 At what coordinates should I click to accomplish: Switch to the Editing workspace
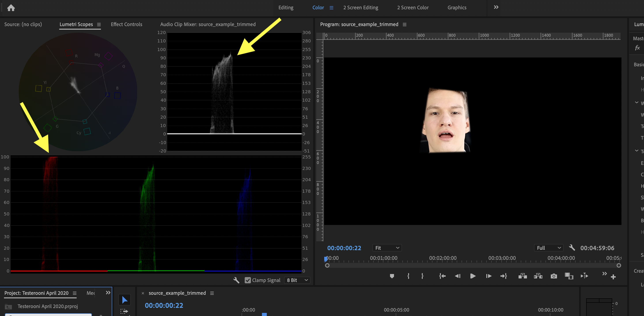pos(286,8)
